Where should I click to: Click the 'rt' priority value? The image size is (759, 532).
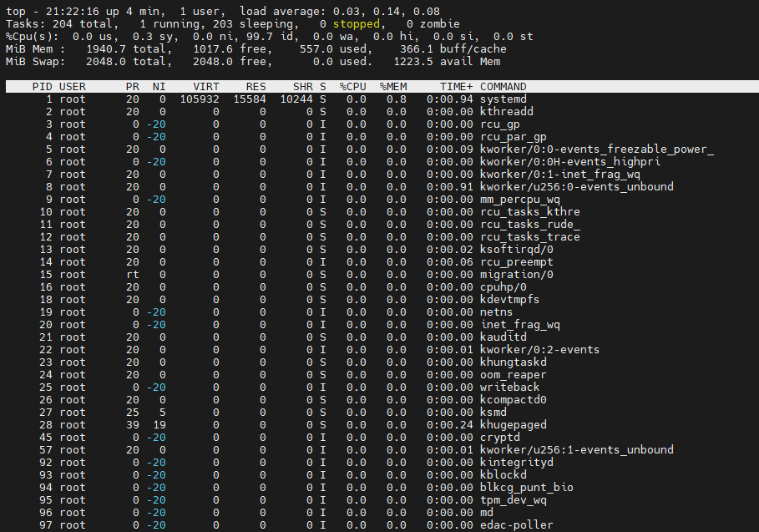pyautogui.click(x=133, y=275)
